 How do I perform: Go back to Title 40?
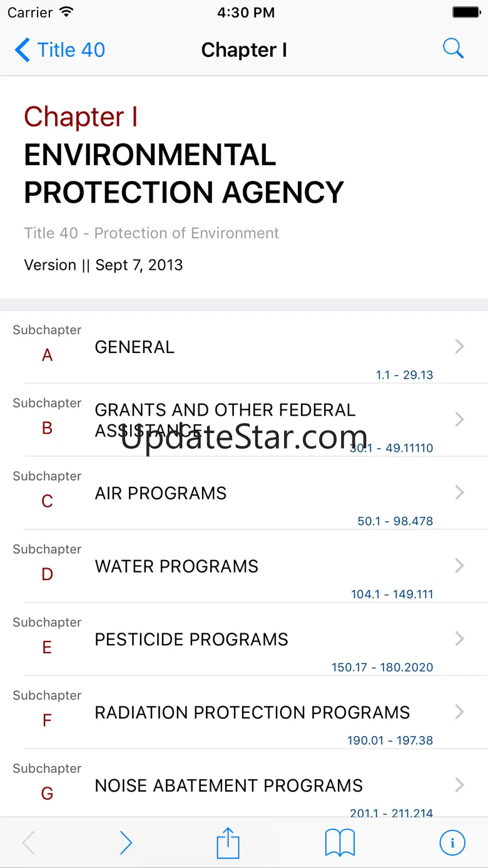point(60,49)
